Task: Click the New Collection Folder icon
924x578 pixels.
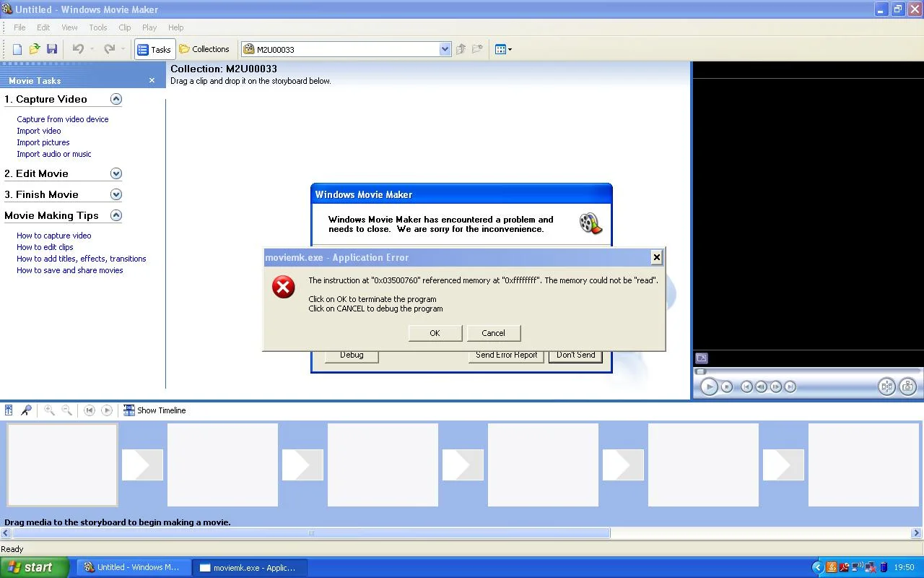Action: [x=477, y=49]
